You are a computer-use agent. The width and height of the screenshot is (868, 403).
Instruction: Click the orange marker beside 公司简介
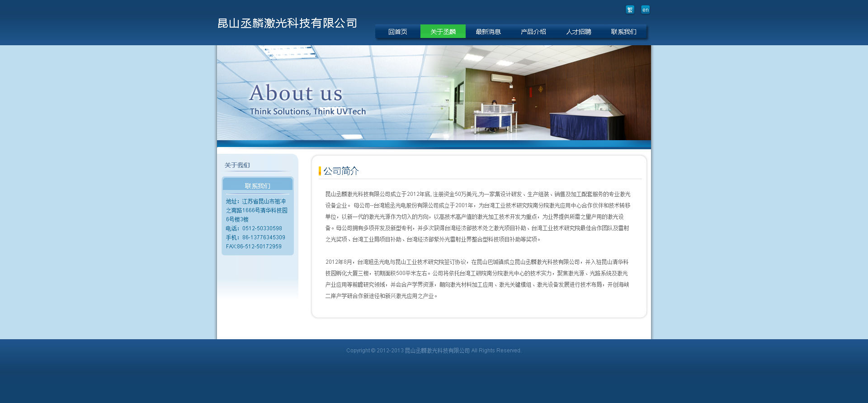pos(320,171)
